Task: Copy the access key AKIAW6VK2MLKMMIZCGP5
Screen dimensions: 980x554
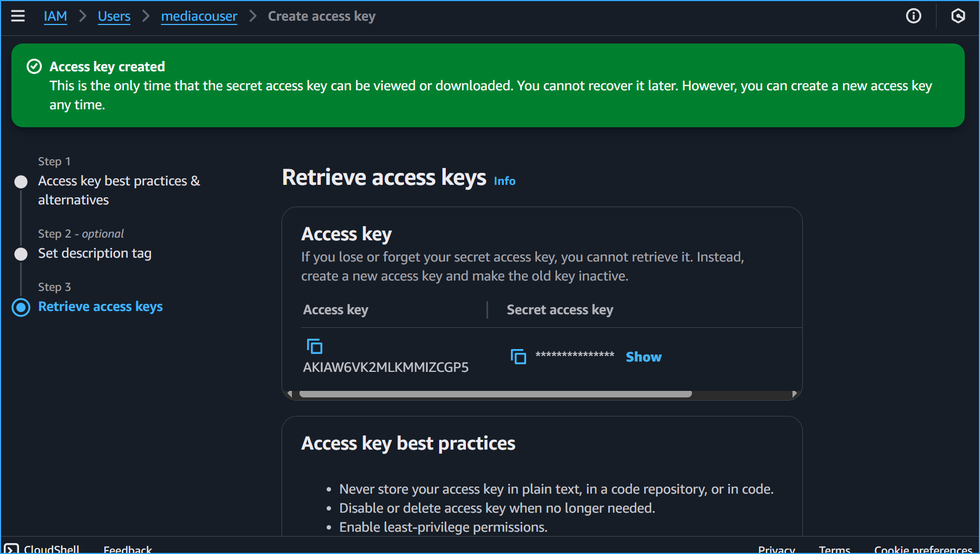Action: [314, 346]
